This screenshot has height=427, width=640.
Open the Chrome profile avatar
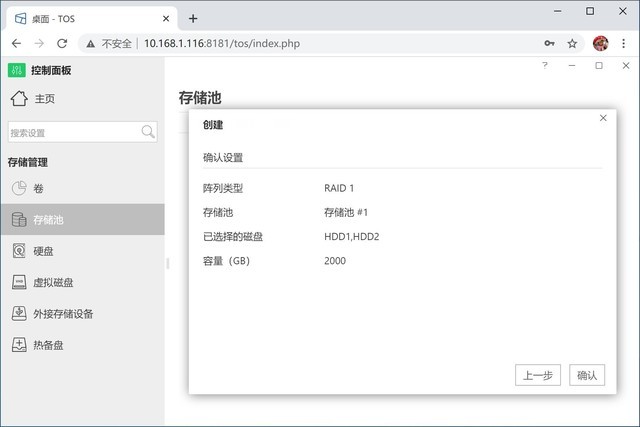click(x=600, y=43)
